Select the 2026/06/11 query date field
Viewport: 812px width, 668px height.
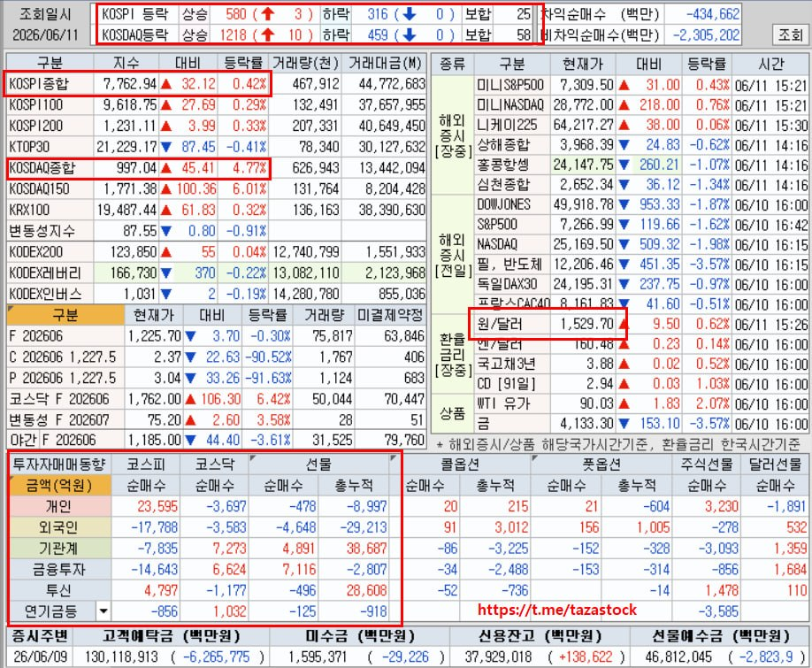click(45, 35)
